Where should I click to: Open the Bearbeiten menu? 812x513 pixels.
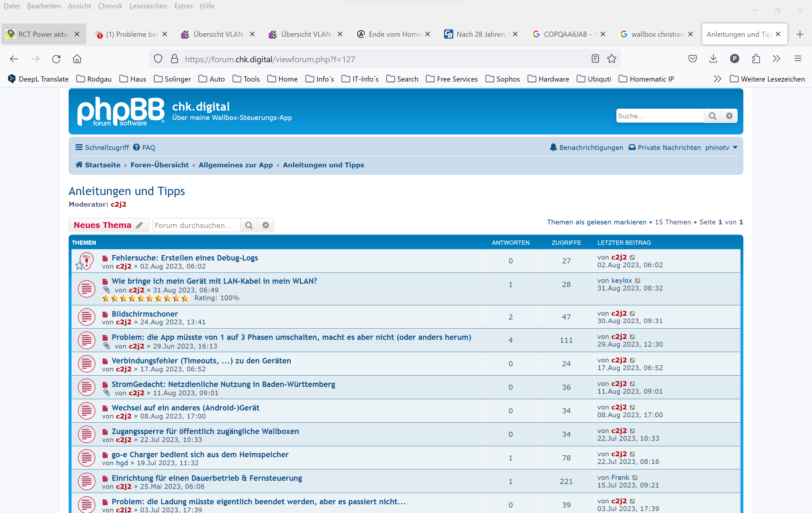click(44, 6)
